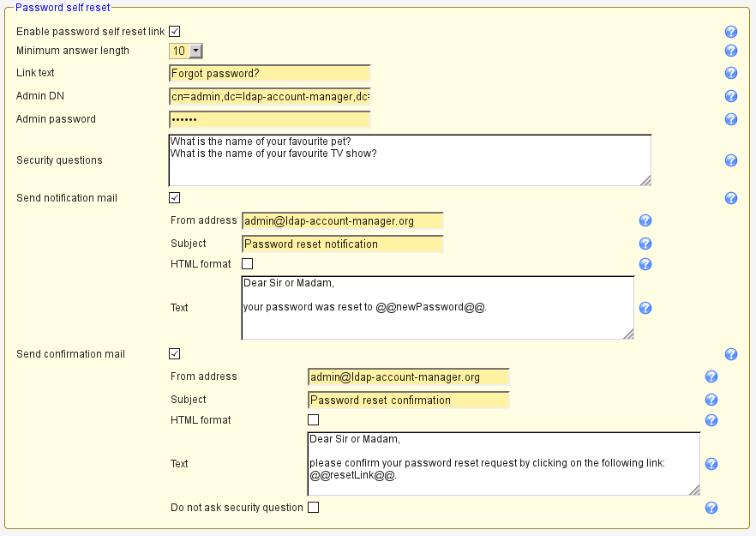Click the Link text input field

click(x=269, y=74)
